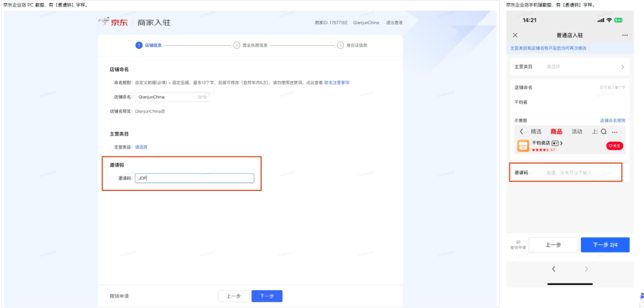The image size is (644, 308).
Task: Select step 1 店铺信息 in progress bar
Action: point(148,45)
